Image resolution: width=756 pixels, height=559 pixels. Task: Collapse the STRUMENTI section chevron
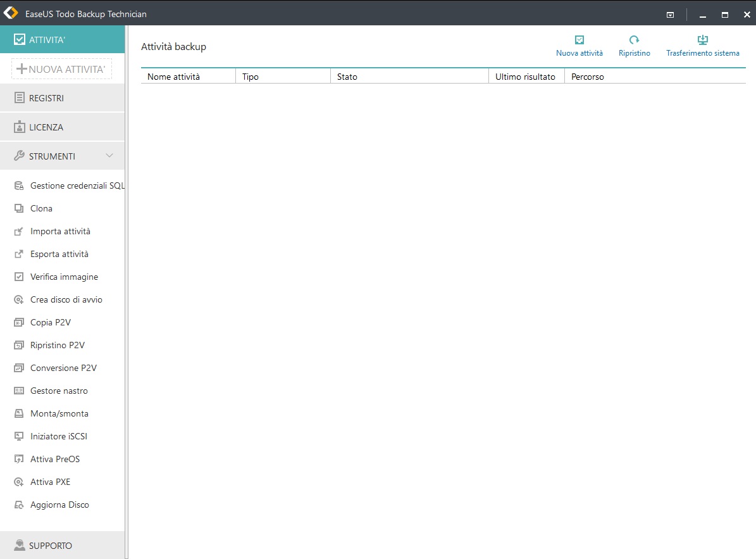pos(109,156)
